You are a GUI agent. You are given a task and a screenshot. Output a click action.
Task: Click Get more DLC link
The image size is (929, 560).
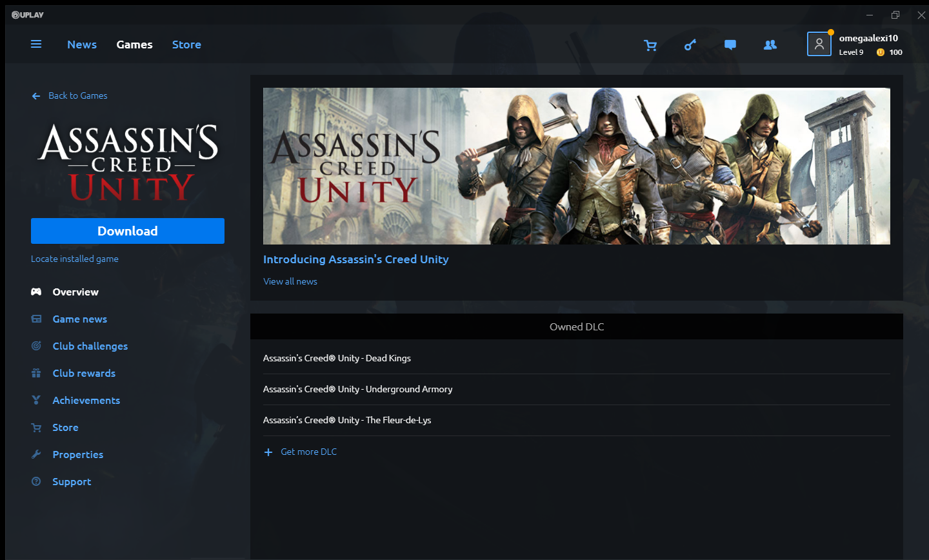pos(308,452)
